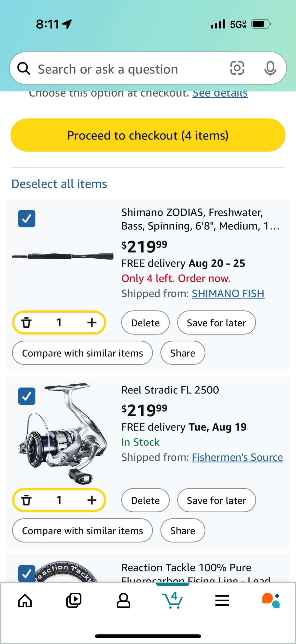Open the Home tab icon
296x644 pixels.
(x=25, y=600)
